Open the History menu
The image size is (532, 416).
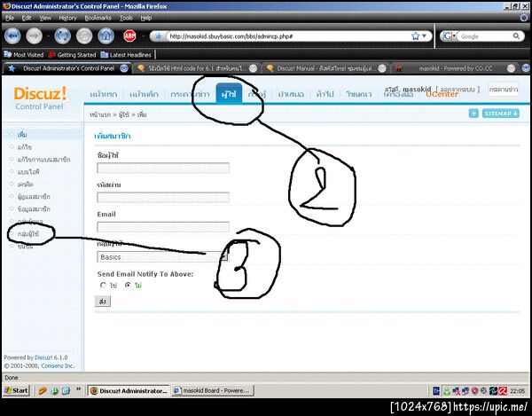tap(68, 18)
